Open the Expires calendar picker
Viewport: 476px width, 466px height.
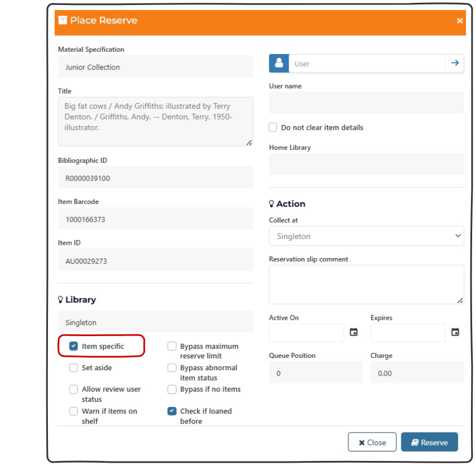(x=455, y=332)
